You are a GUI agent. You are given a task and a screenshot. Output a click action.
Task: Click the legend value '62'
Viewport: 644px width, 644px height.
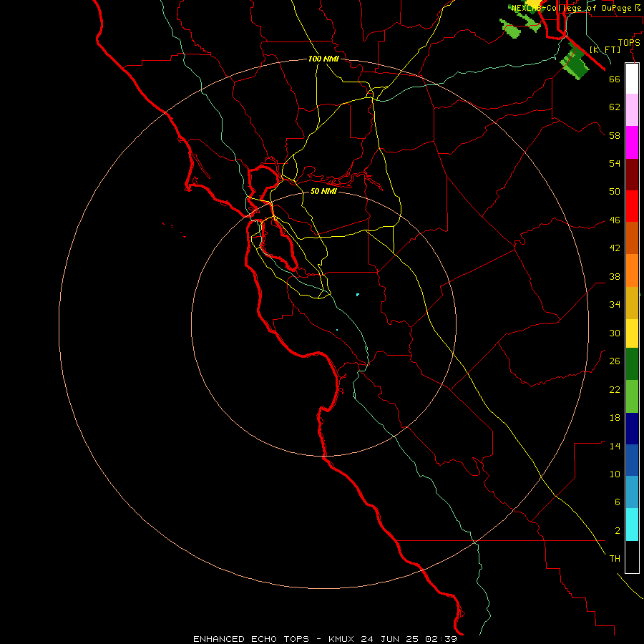[615, 107]
